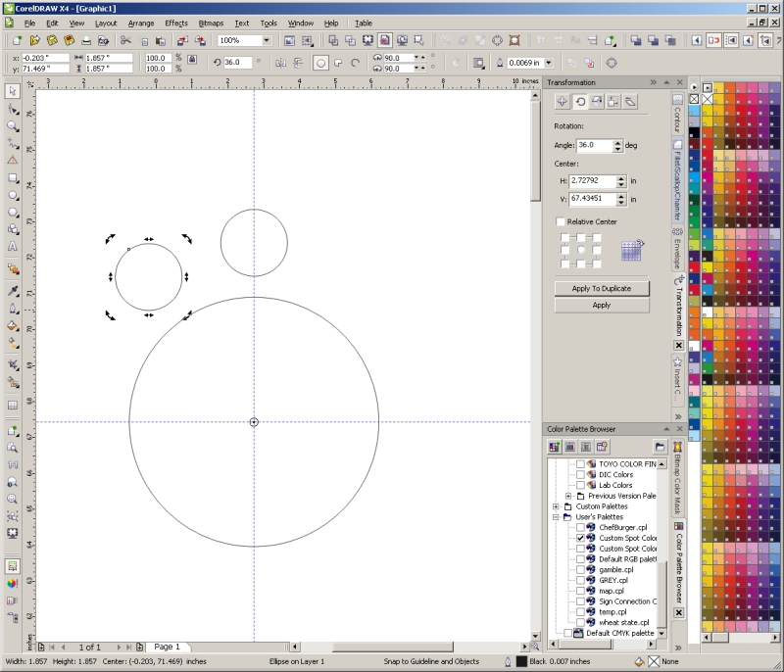The width and height of the screenshot is (784, 672).
Task: Collapse the User's Palettes folder
Action: 556,517
